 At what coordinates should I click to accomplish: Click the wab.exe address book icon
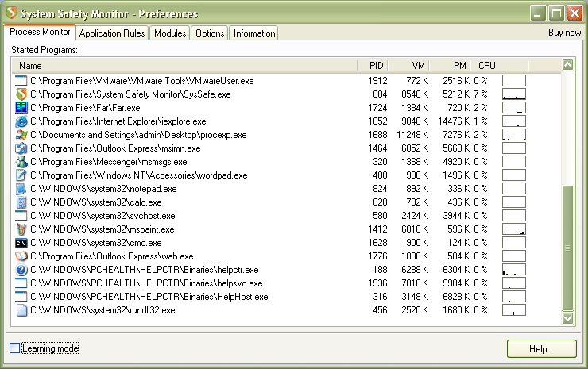[x=21, y=256]
